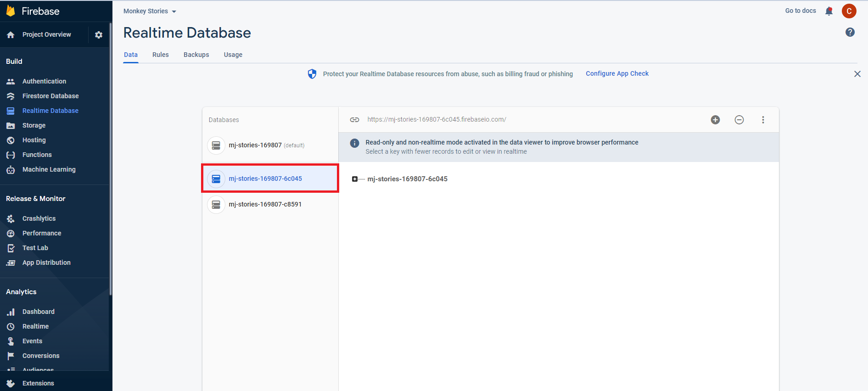The width and height of the screenshot is (868, 391).
Task: Click the Release & Monitor section heading
Action: click(36, 199)
